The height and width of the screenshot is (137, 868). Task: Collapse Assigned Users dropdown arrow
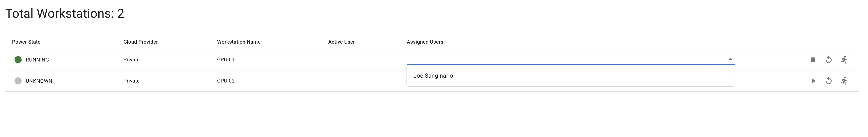click(730, 59)
